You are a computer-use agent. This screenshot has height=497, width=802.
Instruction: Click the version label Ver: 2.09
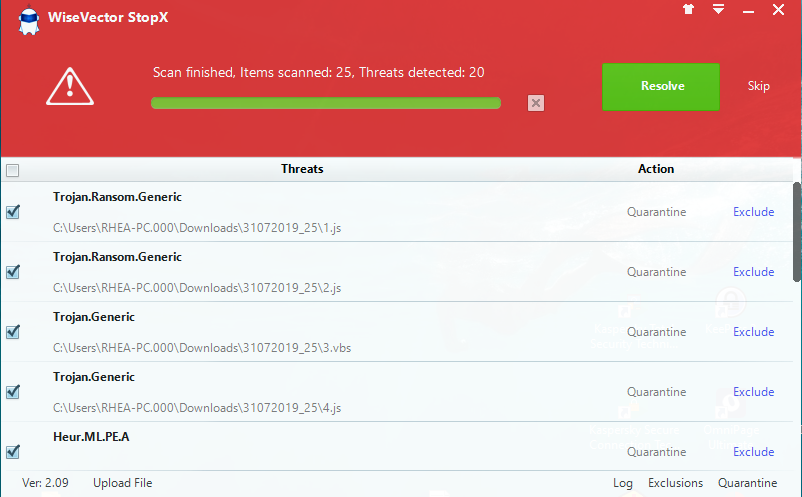pyautogui.click(x=45, y=483)
